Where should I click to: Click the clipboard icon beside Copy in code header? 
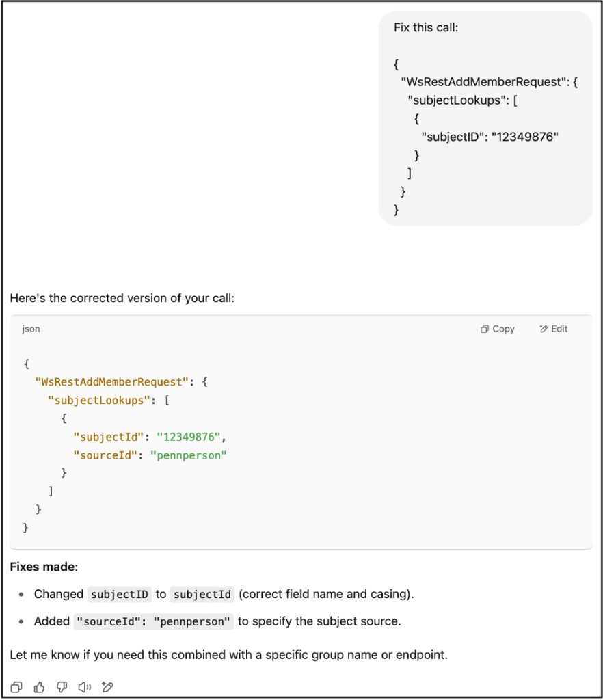(x=484, y=329)
